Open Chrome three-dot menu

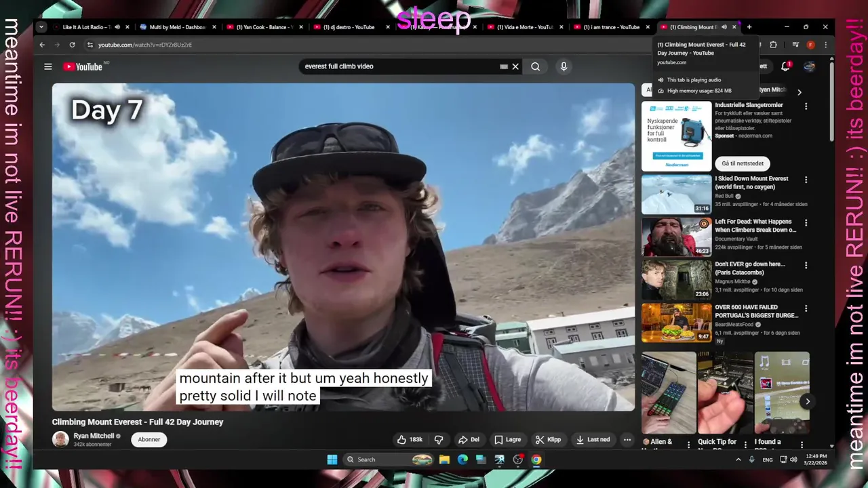tap(825, 45)
